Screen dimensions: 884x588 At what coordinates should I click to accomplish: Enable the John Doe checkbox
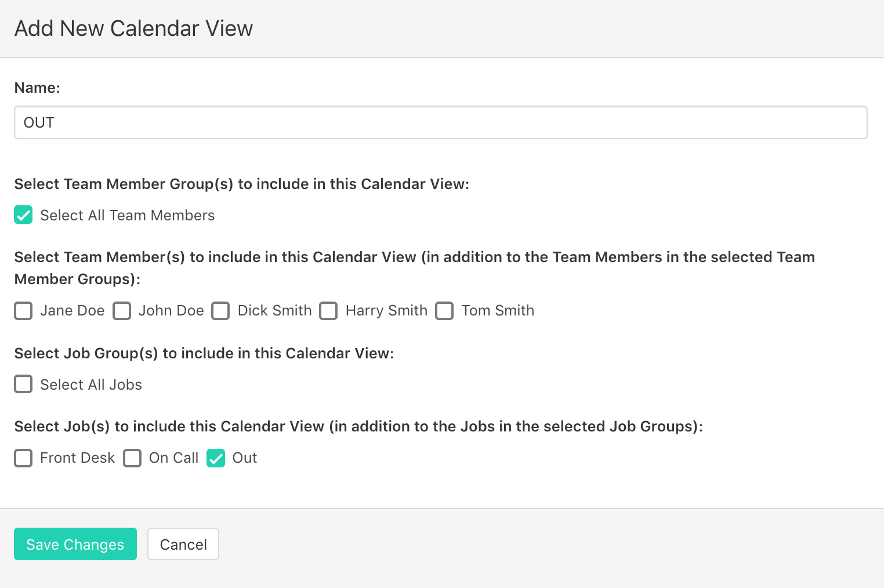122,311
